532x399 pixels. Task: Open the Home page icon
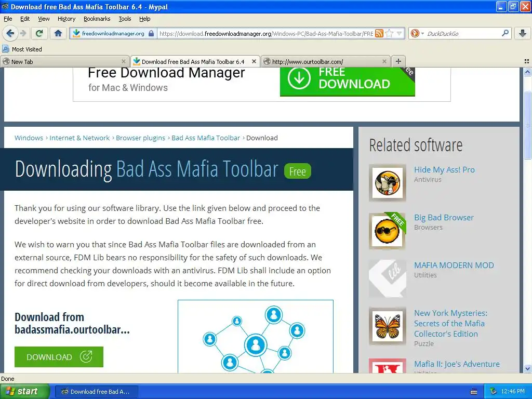coord(58,33)
